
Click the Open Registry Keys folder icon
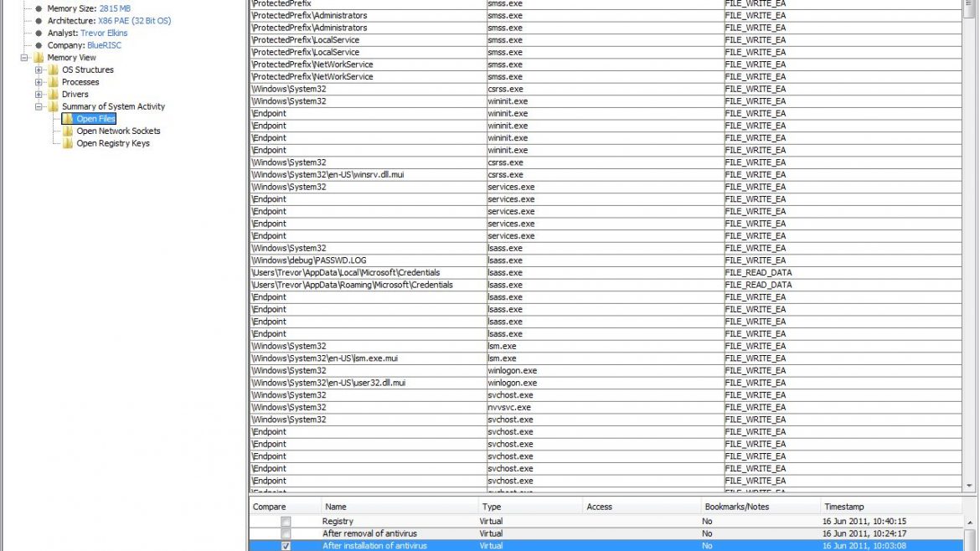click(x=68, y=143)
